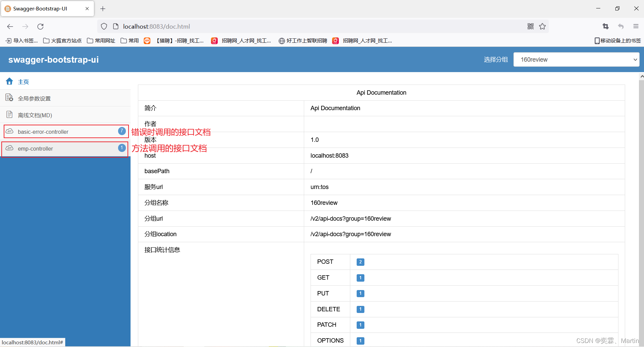Viewport: 644px width, 347px height.
Task: Click the home icon next to 主页
Action: click(x=9, y=81)
